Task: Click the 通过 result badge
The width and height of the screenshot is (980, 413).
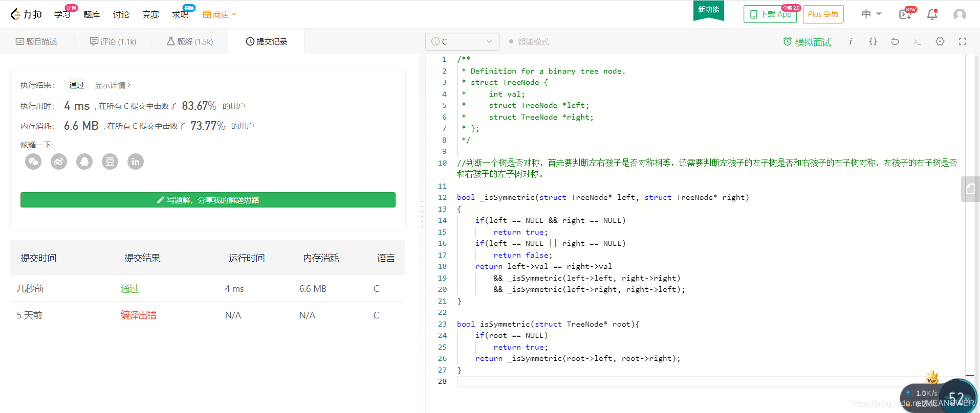Action: 77,85
